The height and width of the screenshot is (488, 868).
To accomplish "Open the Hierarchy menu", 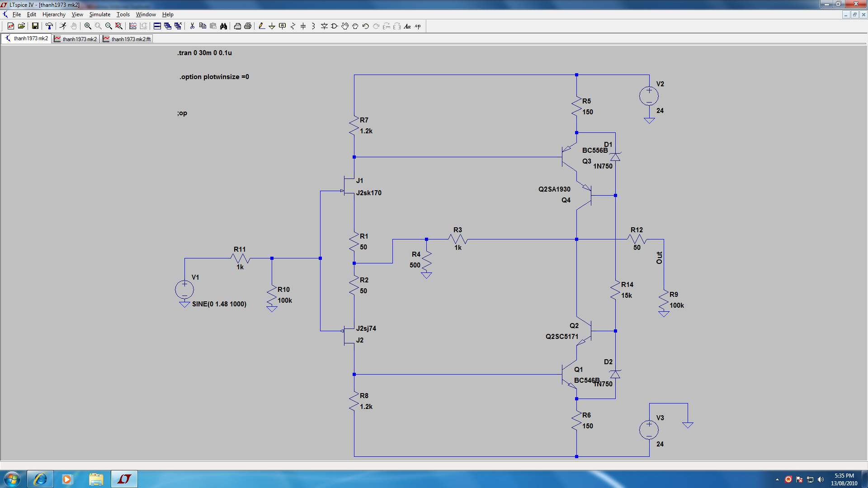I will coord(54,14).
